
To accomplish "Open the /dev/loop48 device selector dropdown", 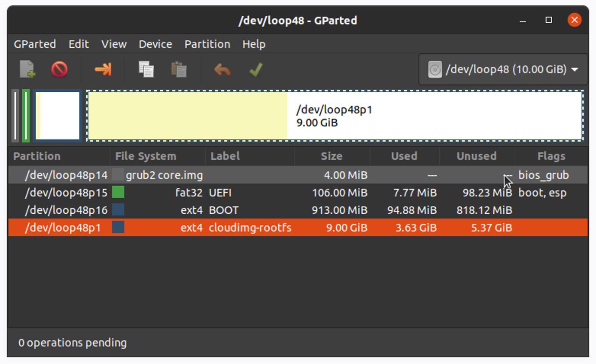I will tap(503, 69).
